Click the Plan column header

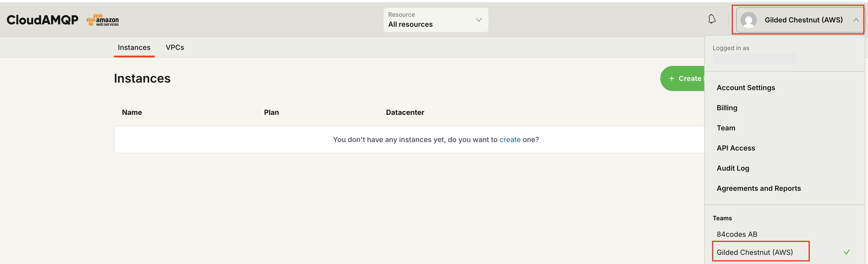pyautogui.click(x=271, y=113)
